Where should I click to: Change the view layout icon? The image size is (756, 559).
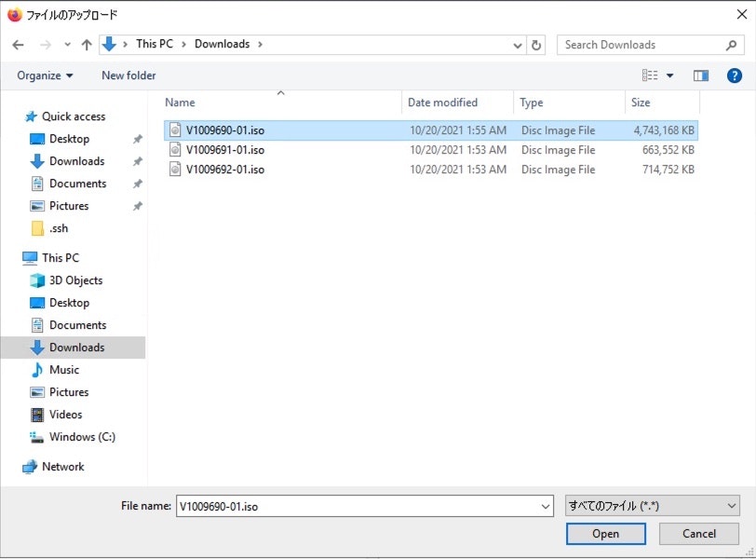click(650, 75)
